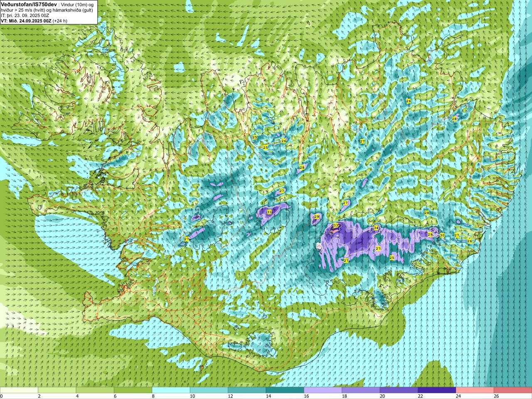This screenshot has width=532, height=399.
Task: Click the 'VT: Mið. 24.09.2025 00Z (+24 h)' line
Action: click(34, 21)
